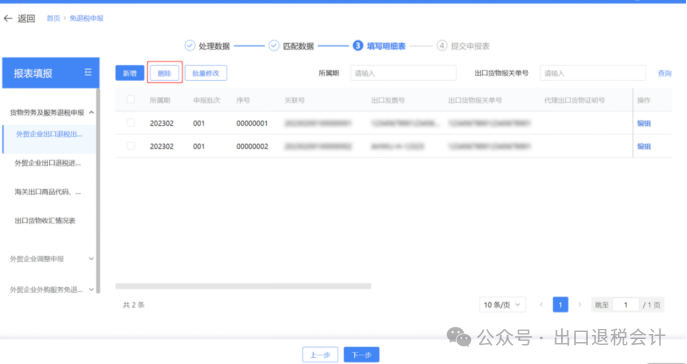This screenshot has width=687, height=364.
Task: Click 编辑 for row 00000001
Action: click(x=644, y=124)
